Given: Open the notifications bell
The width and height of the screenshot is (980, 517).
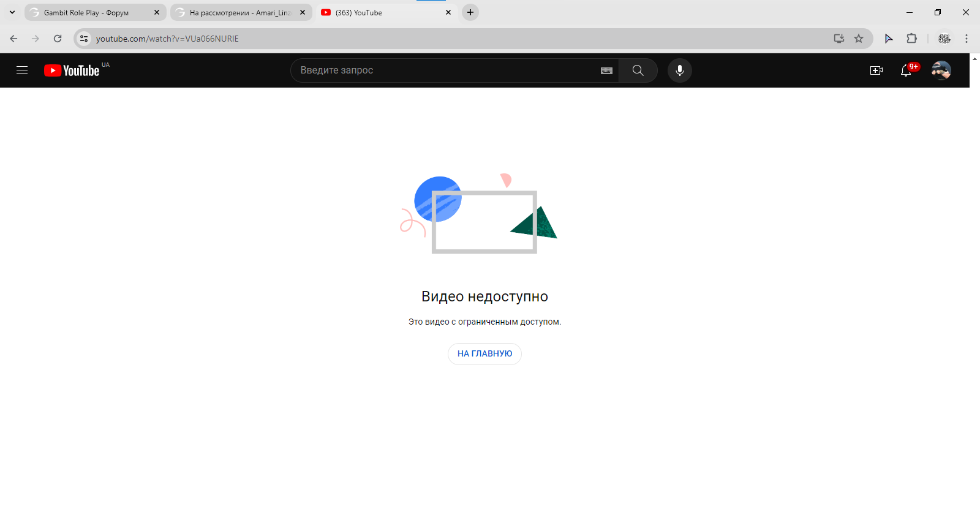Looking at the screenshot, I should pyautogui.click(x=906, y=70).
